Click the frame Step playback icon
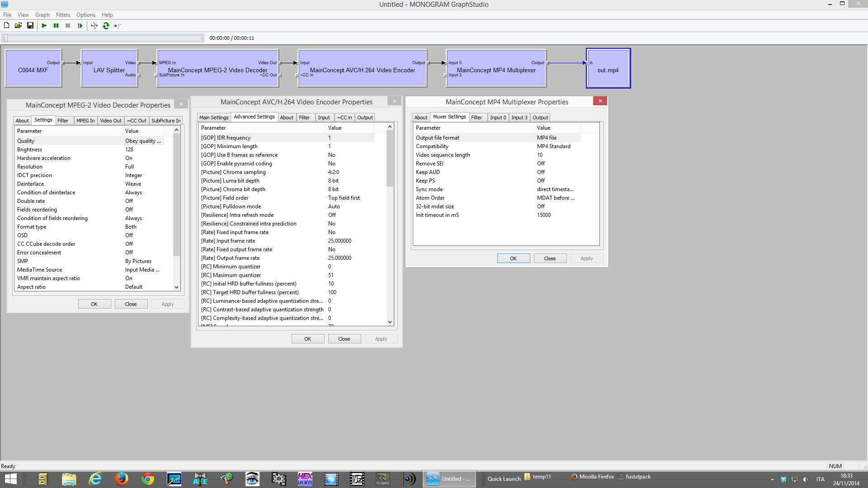Viewport: 868px width, 488px height. pos(80,26)
